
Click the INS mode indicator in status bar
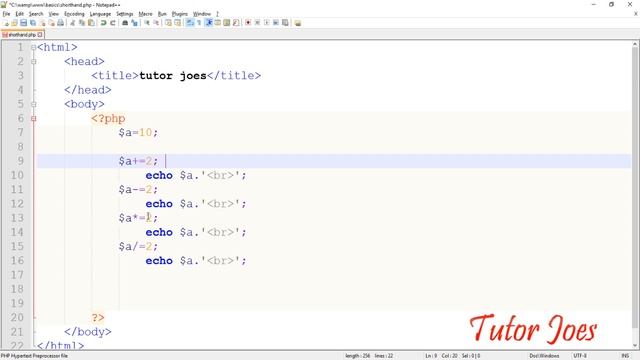625,356
